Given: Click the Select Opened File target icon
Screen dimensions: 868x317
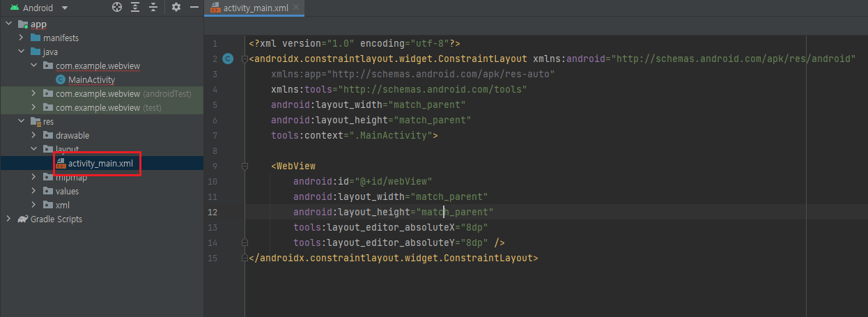Looking at the screenshot, I should pos(117,8).
